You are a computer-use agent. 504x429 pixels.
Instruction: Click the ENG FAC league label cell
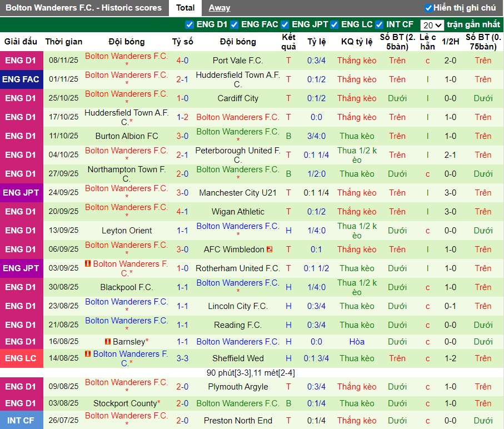tap(21, 79)
